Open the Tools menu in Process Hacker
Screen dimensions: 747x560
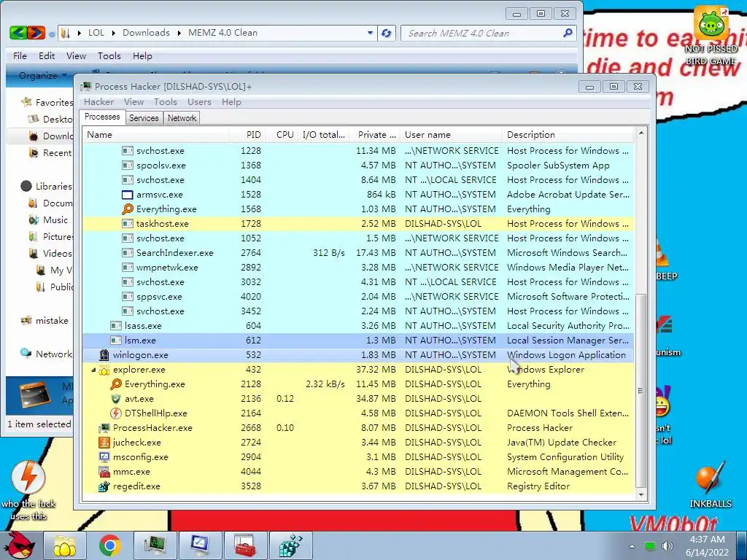point(166,102)
